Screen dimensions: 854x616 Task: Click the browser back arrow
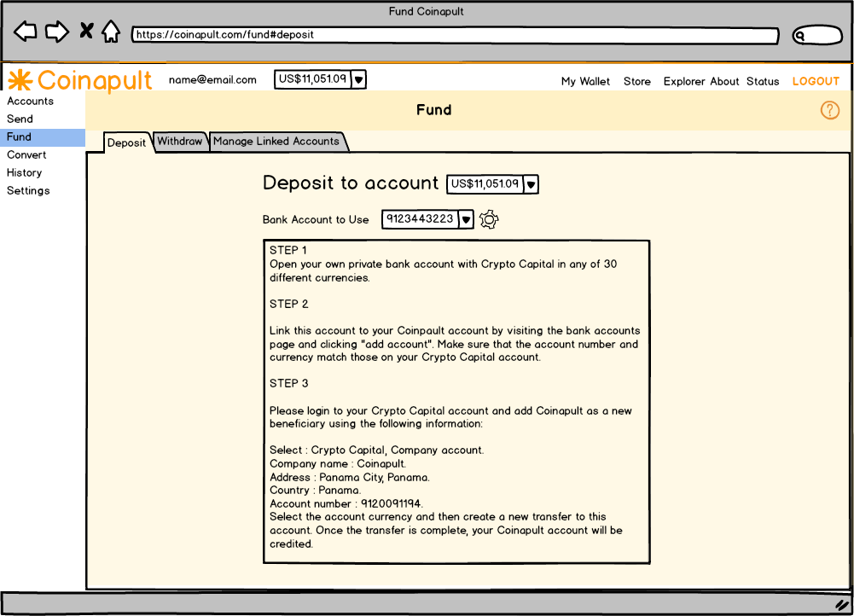tap(26, 32)
